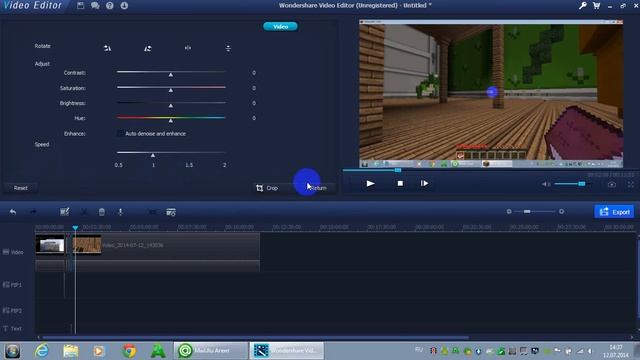Click the timeline horizontal scrollbar
Viewport: 640px width, 360px height.
[256, 338]
